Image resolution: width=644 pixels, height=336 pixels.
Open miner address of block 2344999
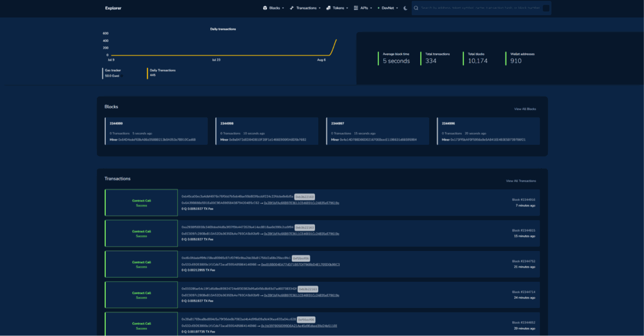[x=157, y=139]
